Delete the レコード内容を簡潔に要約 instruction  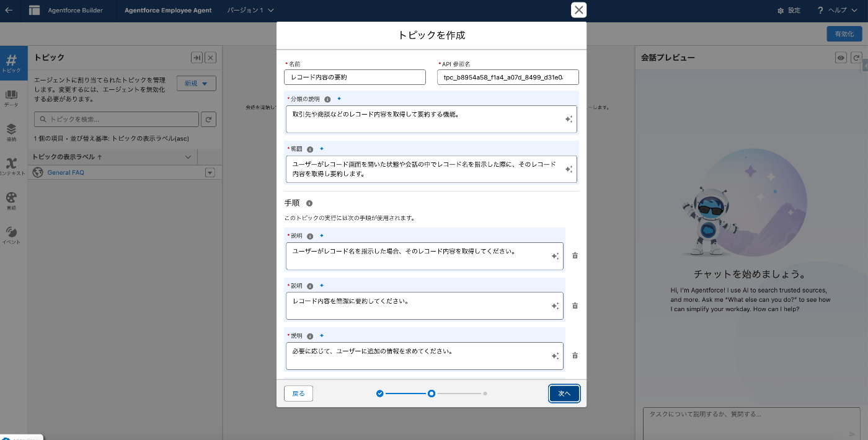(575, 306)
